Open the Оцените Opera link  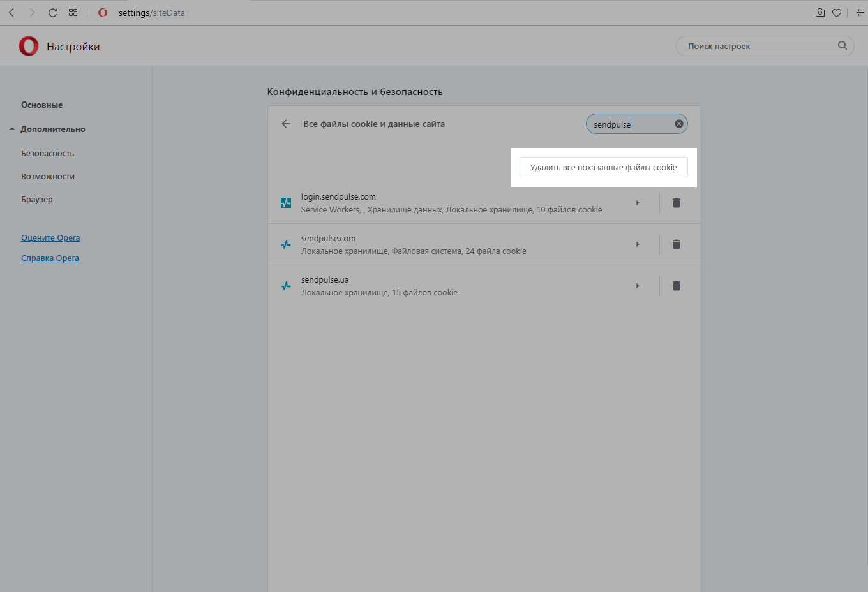pyautogui.click(x=50, y=237)
